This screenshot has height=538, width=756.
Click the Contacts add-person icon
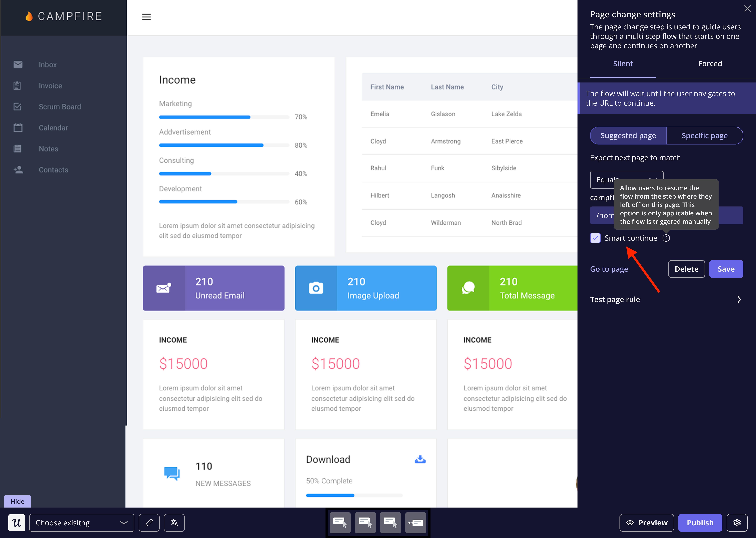click(x=18, y=170)
